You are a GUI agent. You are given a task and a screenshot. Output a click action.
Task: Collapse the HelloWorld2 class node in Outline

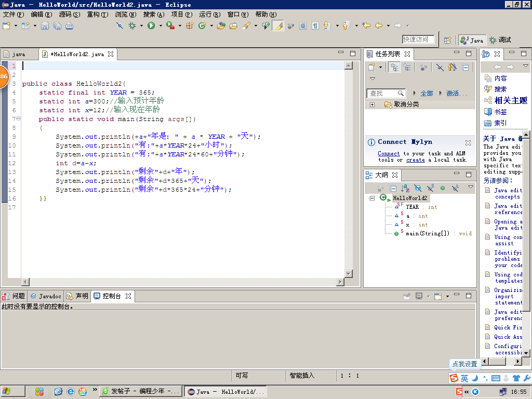372,198
